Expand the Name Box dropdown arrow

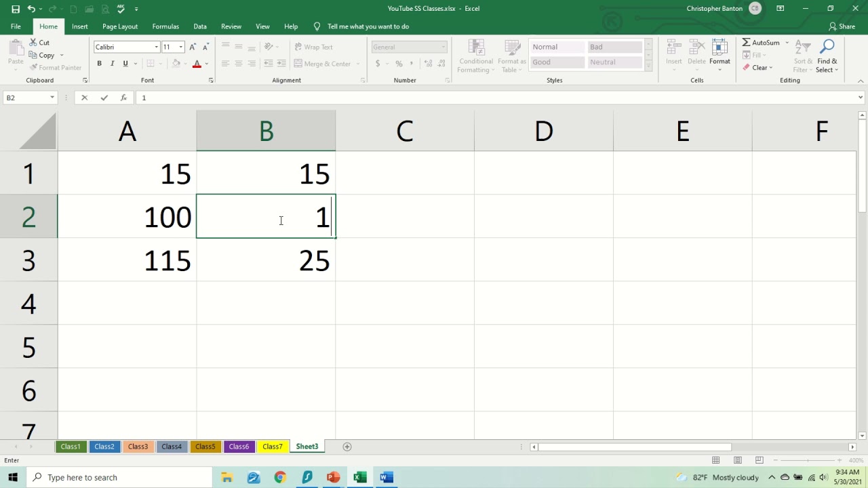click(52, 98)
